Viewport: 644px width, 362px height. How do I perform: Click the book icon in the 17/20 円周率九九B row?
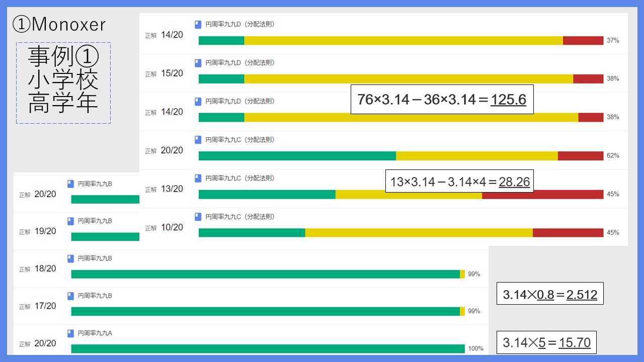(70, 296)
